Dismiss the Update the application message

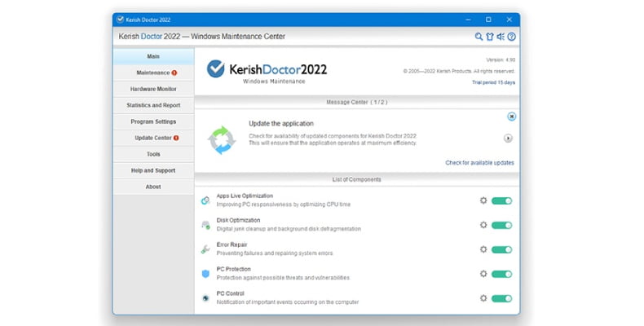click(x=510, y=117)
